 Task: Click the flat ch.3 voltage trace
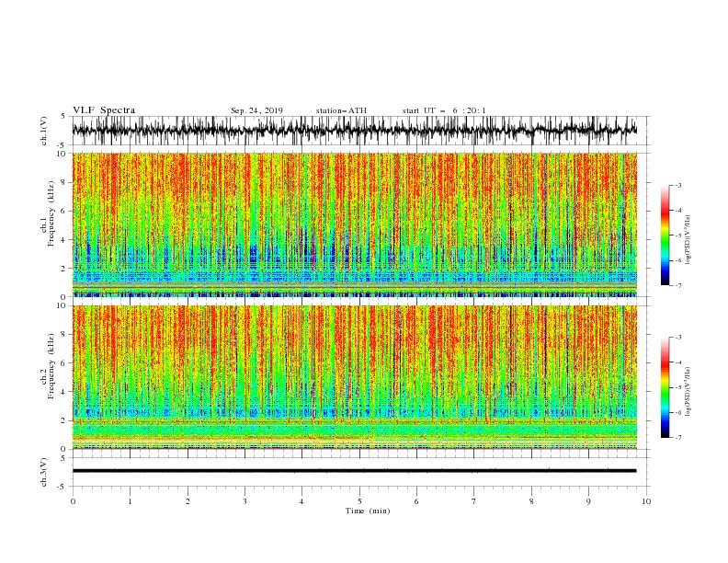[x=355, y=471]
